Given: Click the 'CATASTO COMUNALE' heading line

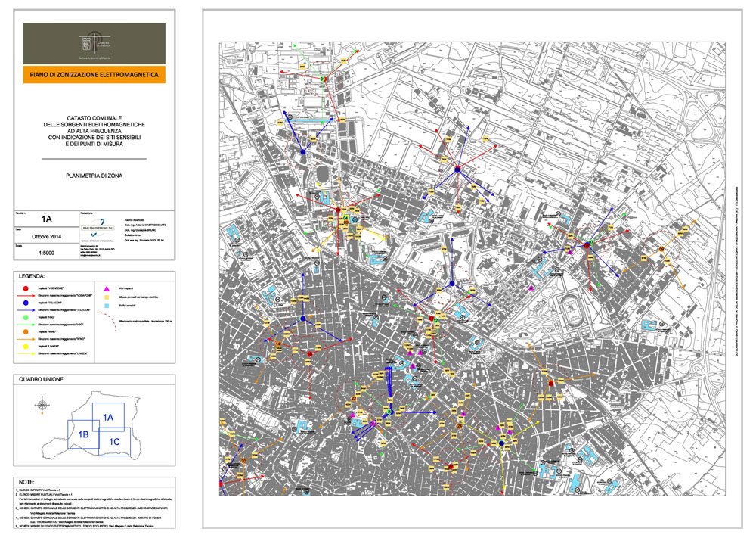Looking at the screenshot, I should 94,118.
